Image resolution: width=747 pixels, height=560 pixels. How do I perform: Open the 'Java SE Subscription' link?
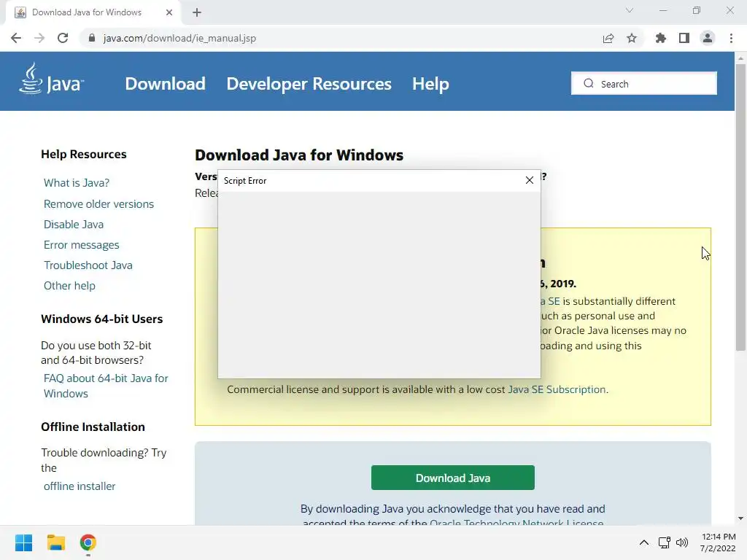[557, 389]
